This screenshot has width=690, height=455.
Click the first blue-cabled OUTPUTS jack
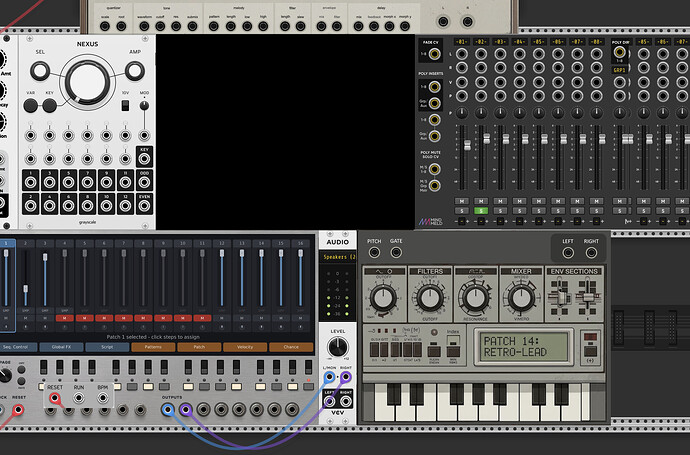pyautogui.click(x=168, y=410)
